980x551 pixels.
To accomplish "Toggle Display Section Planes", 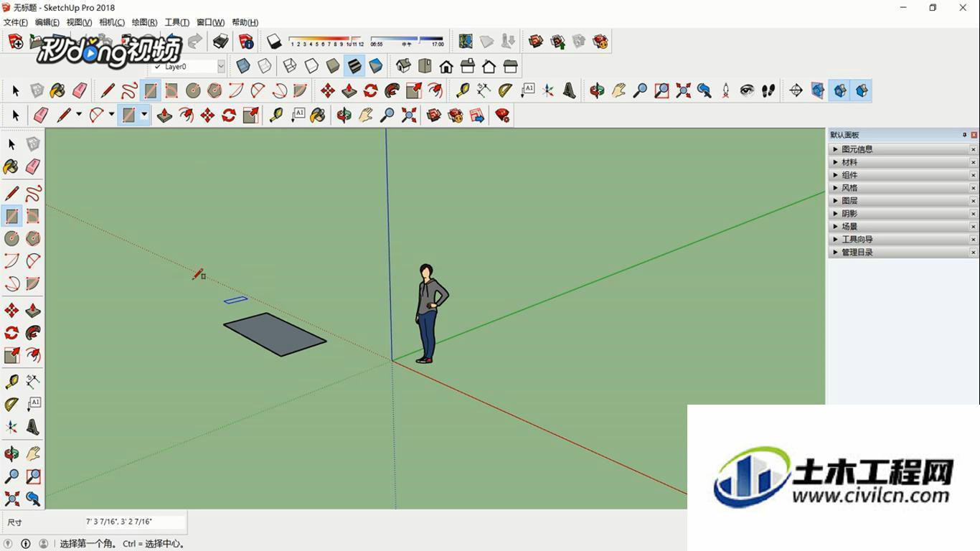I will coord(817,90).
